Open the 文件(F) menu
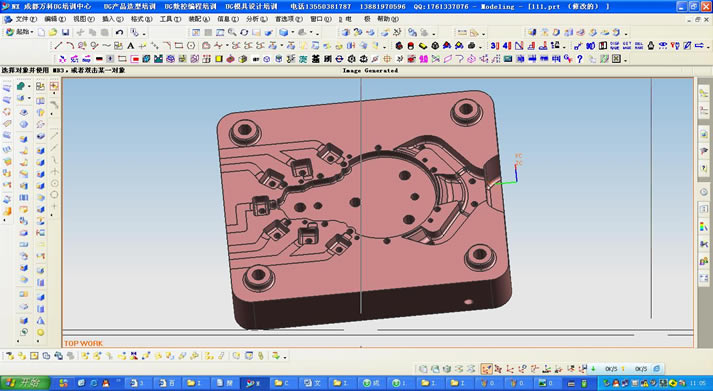Viewport: 713px width, 391px height. pos(26,19)
